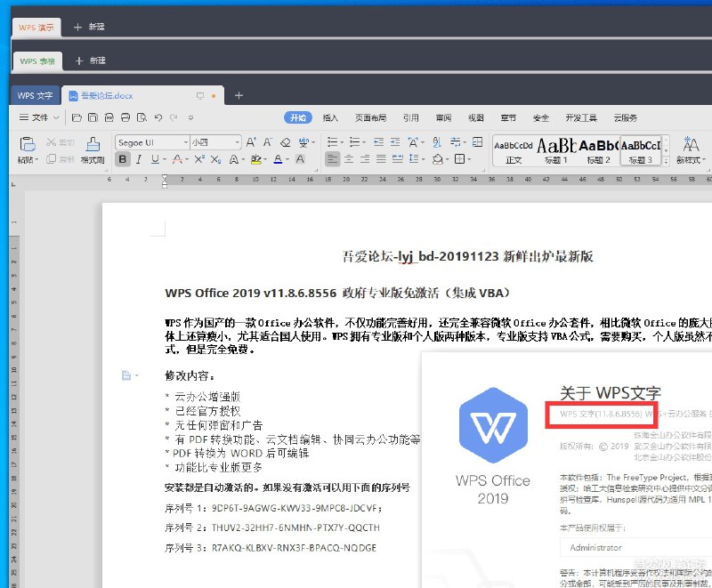Image resolution: width=712 pixels, height=588 pixels.
Task: Apply superscript formatting with the X² icon
Action: point(200,157)
